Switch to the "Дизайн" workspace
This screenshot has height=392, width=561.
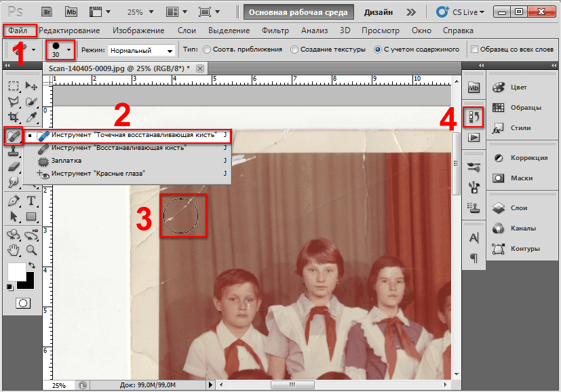[378, 12]
